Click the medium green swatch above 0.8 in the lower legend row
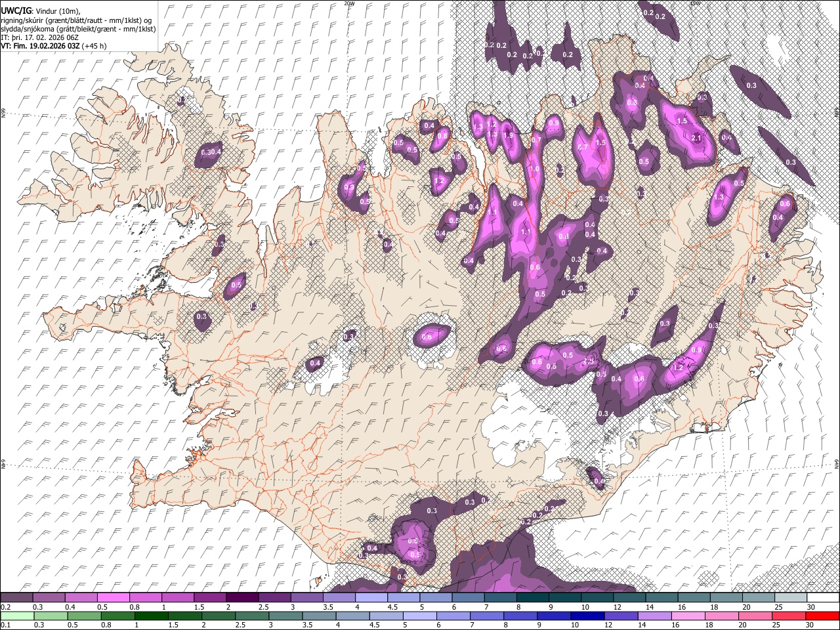Image resolution: width=840 pixels, height=630 pixels. tap(117, 616)
